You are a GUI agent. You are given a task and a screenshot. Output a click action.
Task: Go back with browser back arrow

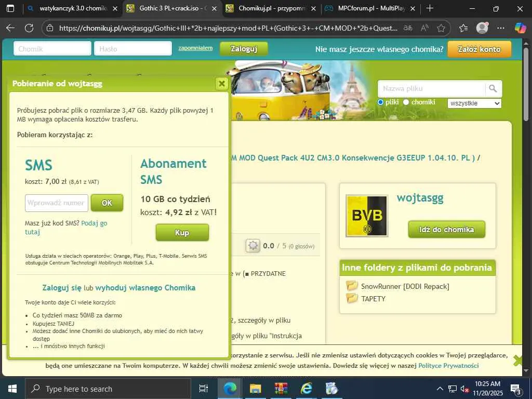pos(10,28)
